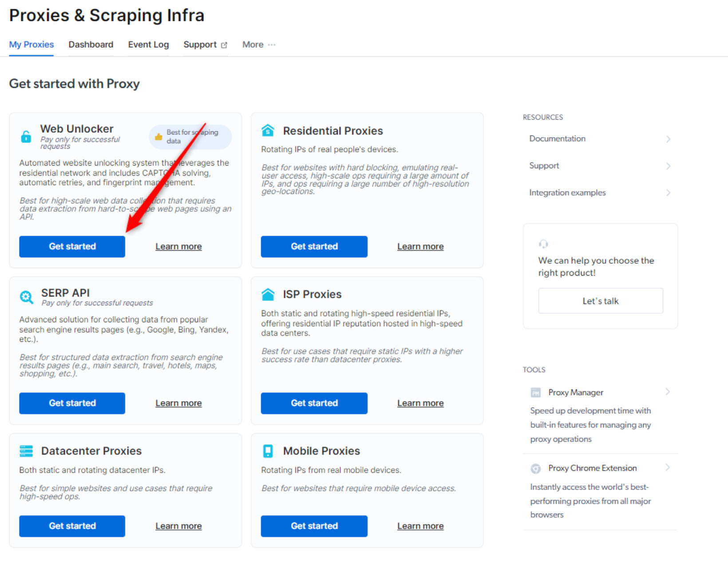Click 'Rotating IPs of real people's devices' text
The height and width of the screenshot is (577, 728).
pos(329,150)
